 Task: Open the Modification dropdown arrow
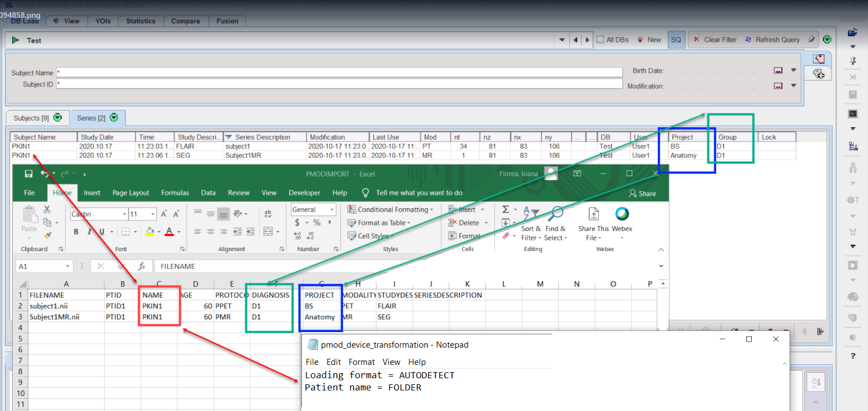click(793, 86)
